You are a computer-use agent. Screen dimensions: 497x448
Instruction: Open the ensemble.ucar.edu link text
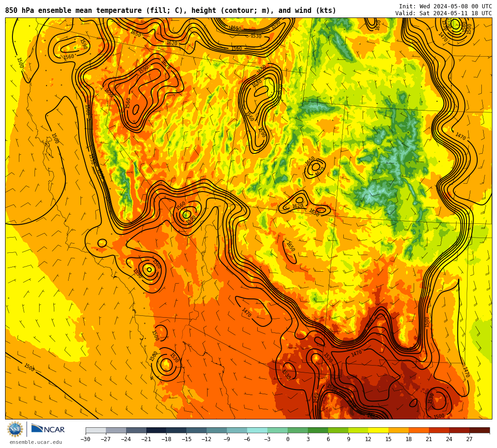coord(36,442)
